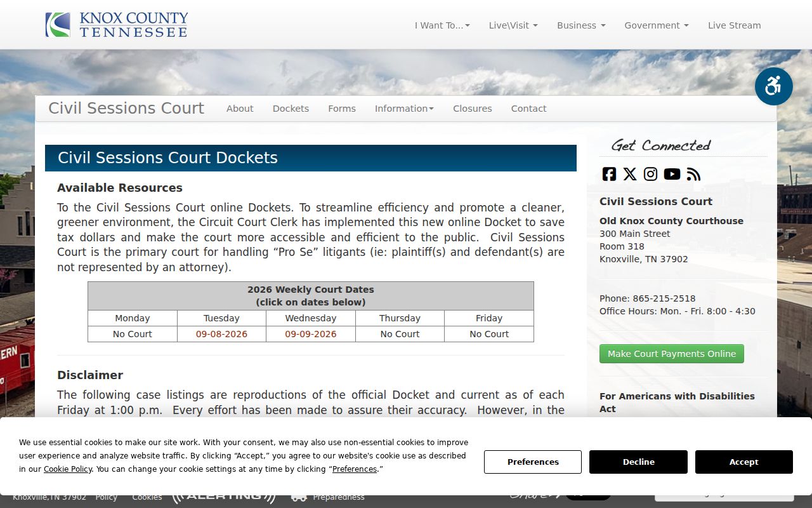The height and width of the screenshot is (508, 812).
Task: Open the Forms tab
Action: tap(342, 109)
